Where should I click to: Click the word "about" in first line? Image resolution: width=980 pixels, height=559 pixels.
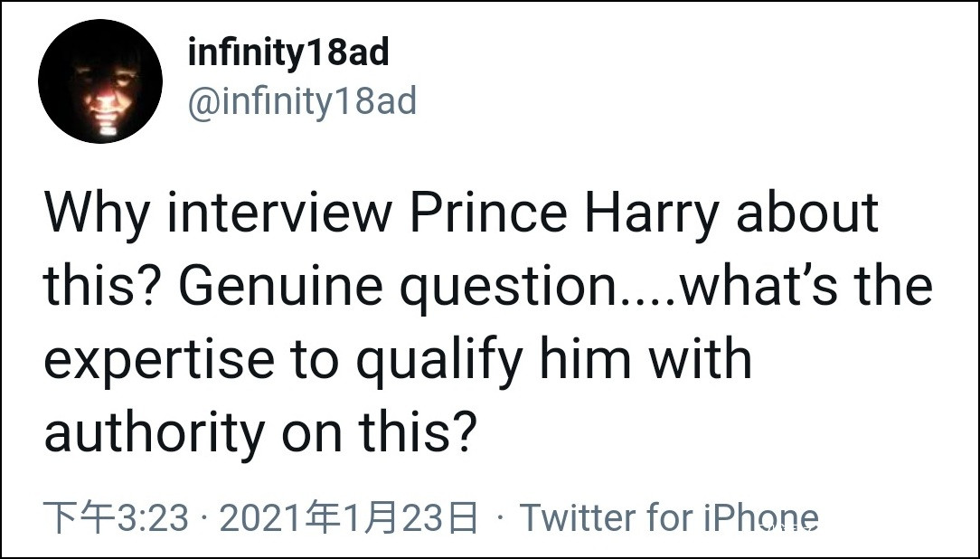point(806,213)
